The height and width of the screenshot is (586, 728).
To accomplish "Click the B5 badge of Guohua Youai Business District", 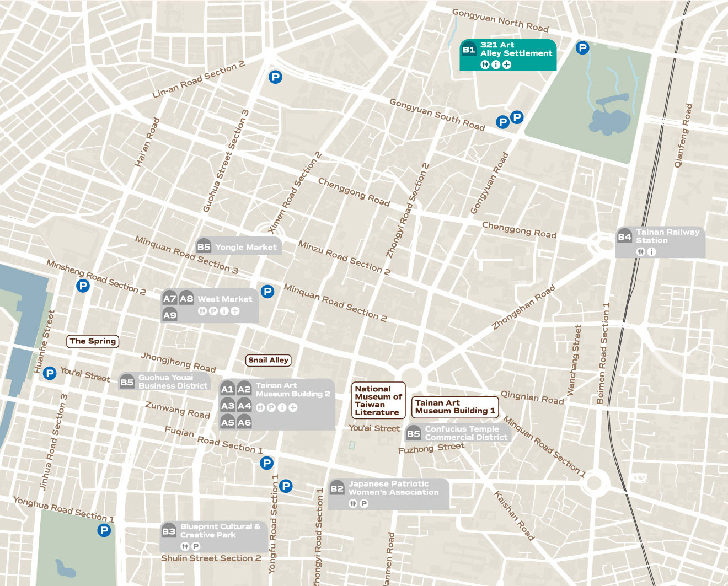I will [x=127, y=381].
